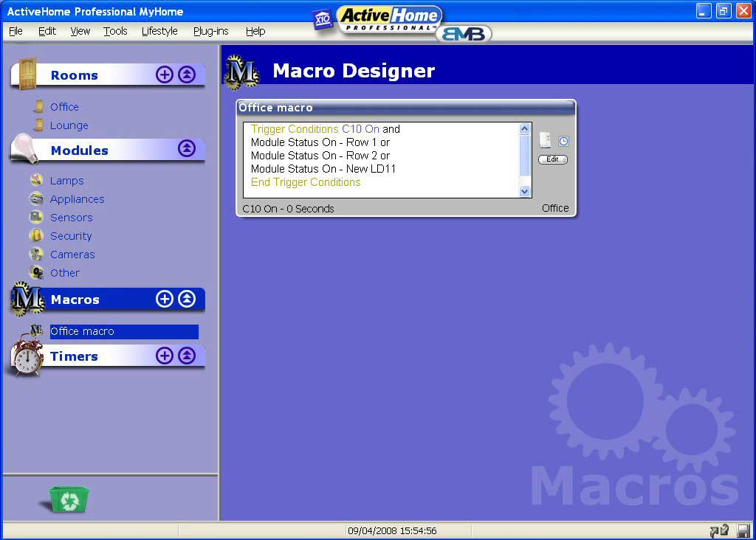The height and width of the screenshot is (540, 756).
Task: Add a new room with plus icon
Action: (x=165, y=75)
